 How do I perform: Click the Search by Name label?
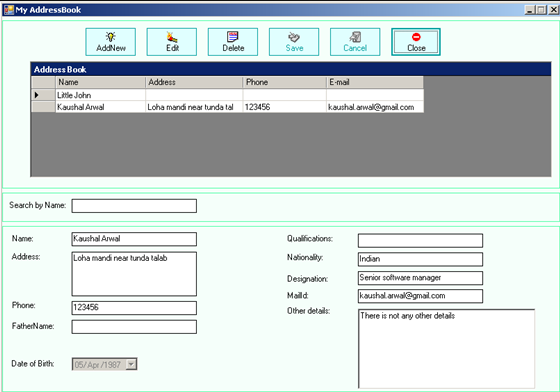[38, 205]
